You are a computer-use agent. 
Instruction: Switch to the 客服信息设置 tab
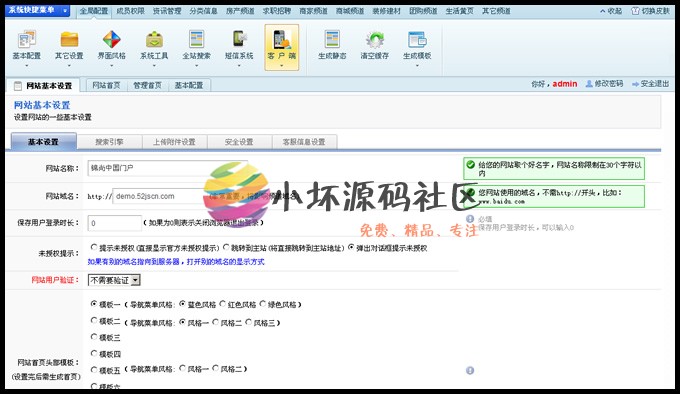[x=304, y=142]
